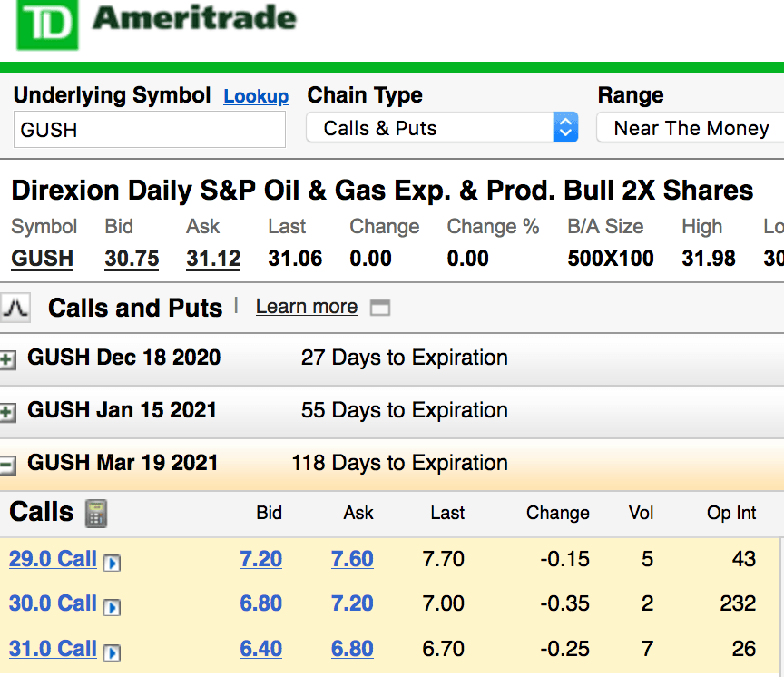Image resolution: width=784 pixels, height=677 pixels.
Task: Click the Lookup link
Action: pos(256,97)
